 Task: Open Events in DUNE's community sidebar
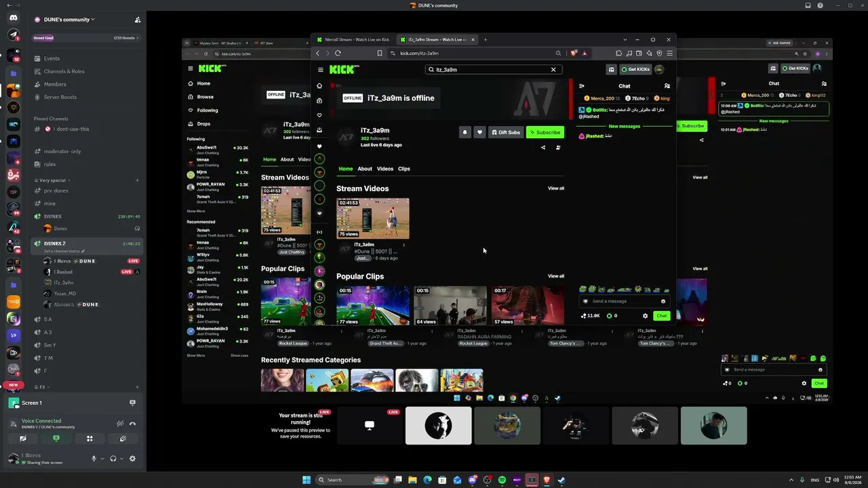point(52,58)
